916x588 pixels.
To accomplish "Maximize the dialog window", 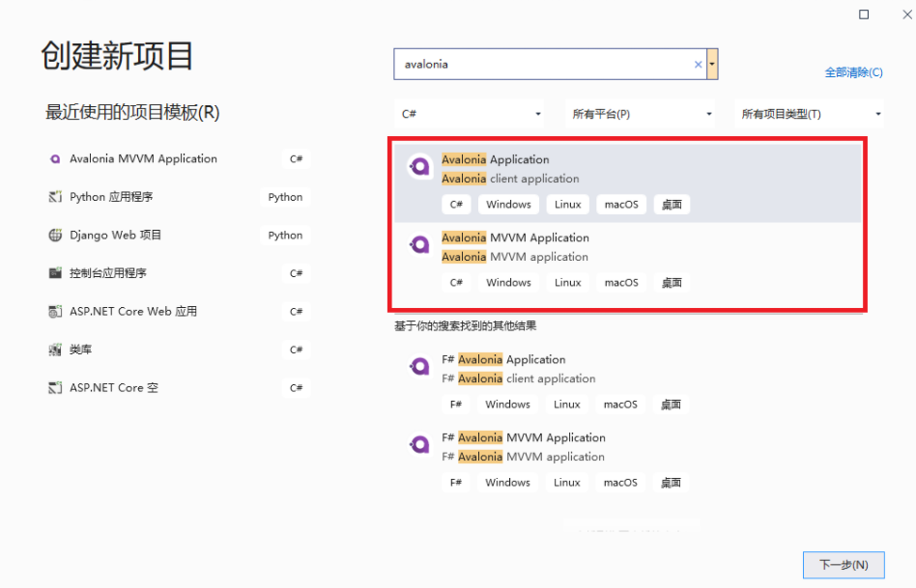I will pyautogui.click(x=864, y=14).
